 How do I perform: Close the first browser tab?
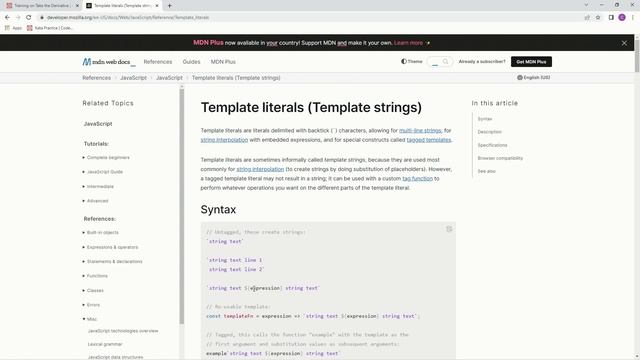(77, 6)
